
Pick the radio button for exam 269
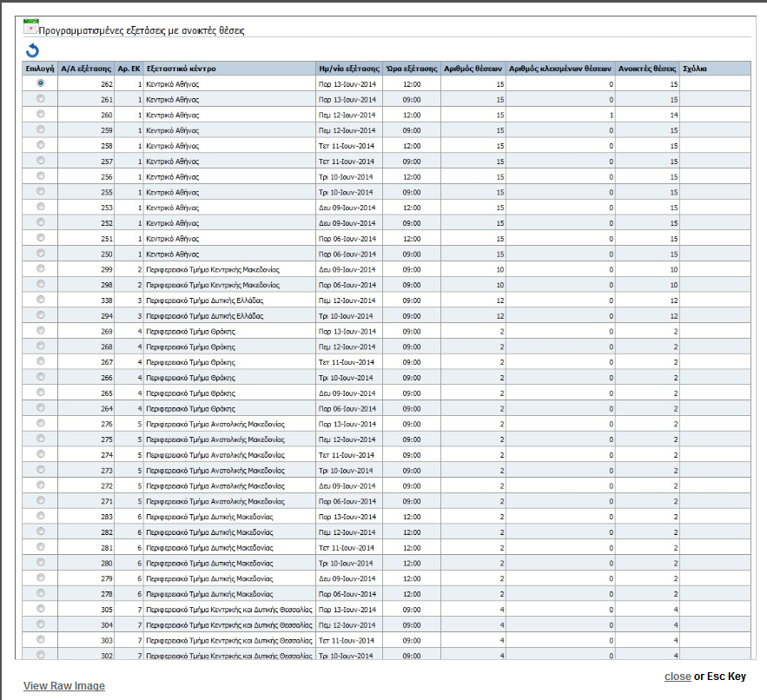41,331
